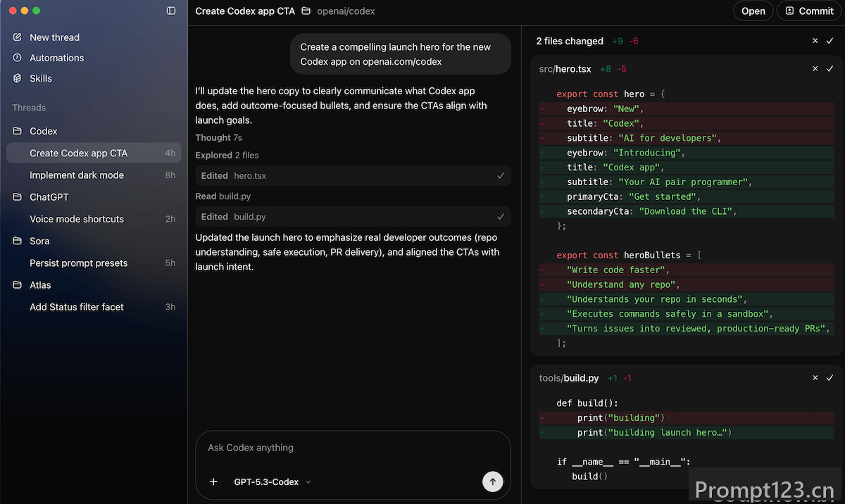
Task: Reject the src/hero.tsx changes with X
Action: point(815,69)
